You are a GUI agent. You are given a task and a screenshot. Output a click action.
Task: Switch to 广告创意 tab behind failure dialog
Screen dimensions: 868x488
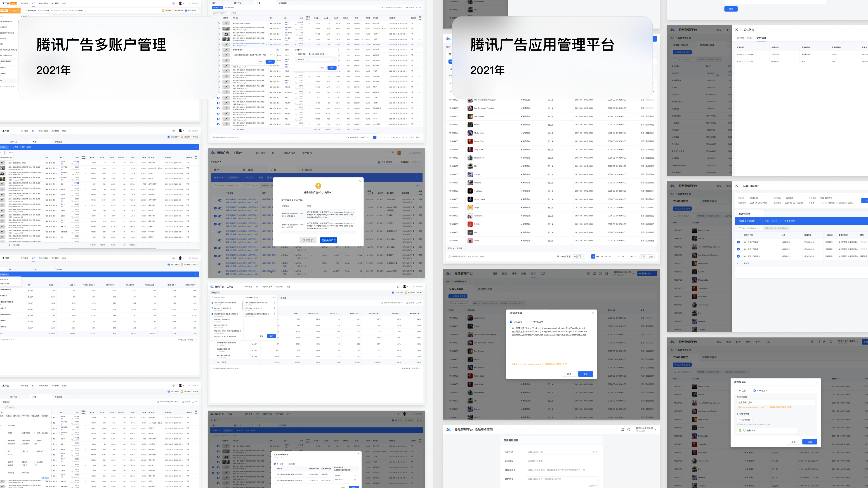[x=307, y=170]
